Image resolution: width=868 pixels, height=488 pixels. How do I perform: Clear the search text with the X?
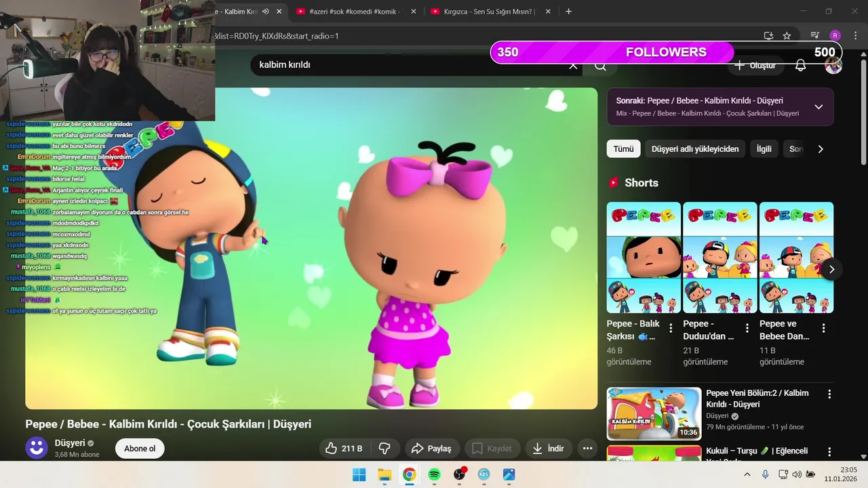pyautogui.click(x=573, y=66)
